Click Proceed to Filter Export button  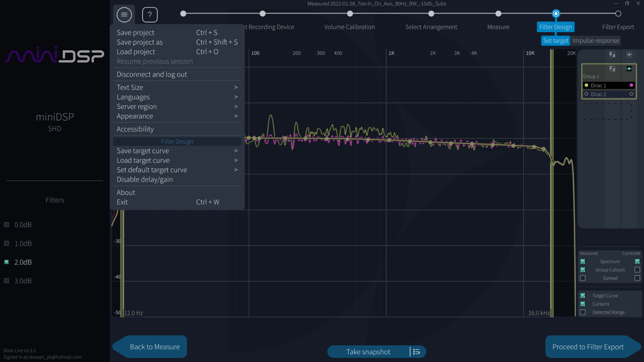click(x=588, y=347)
